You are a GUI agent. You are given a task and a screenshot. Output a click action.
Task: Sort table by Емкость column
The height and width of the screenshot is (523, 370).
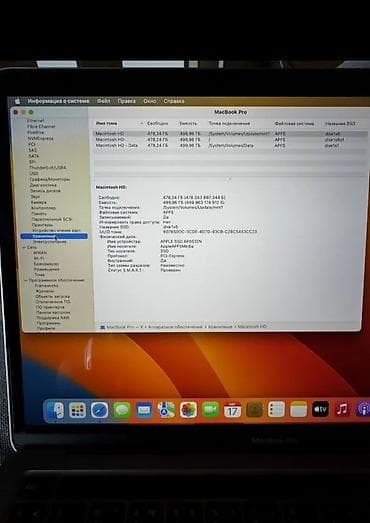coord(188,123)
